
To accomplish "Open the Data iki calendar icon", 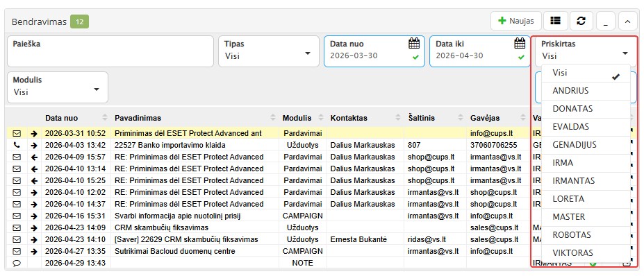I will click(x=520, y=43).
